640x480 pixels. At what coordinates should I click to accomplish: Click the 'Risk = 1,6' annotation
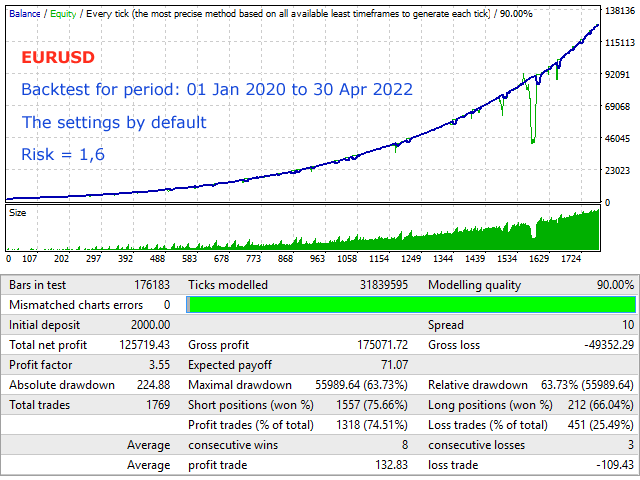pyautogui.click(x=63, y=154)
